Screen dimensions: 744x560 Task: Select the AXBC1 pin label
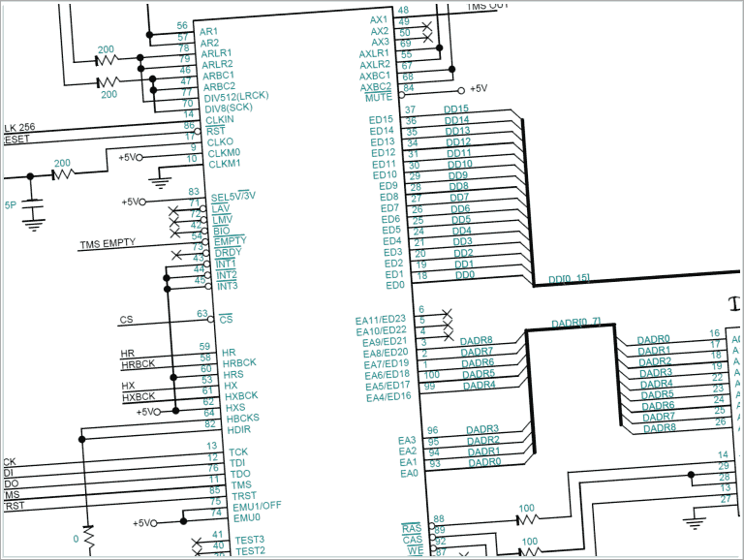click(375, 76)
